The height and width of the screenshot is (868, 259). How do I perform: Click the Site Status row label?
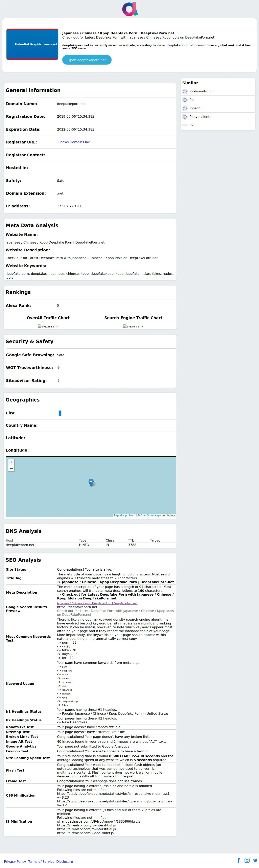[16, 569]
